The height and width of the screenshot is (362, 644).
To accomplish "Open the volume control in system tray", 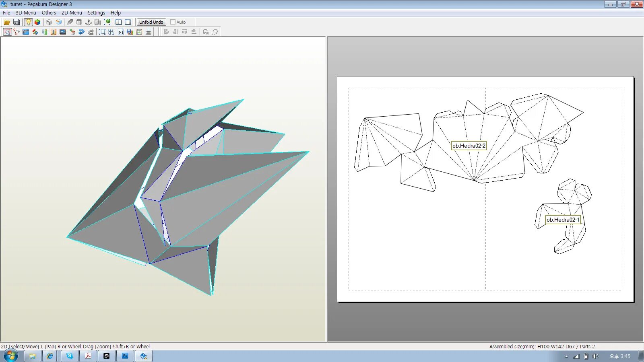I will [x=596, y=356].
